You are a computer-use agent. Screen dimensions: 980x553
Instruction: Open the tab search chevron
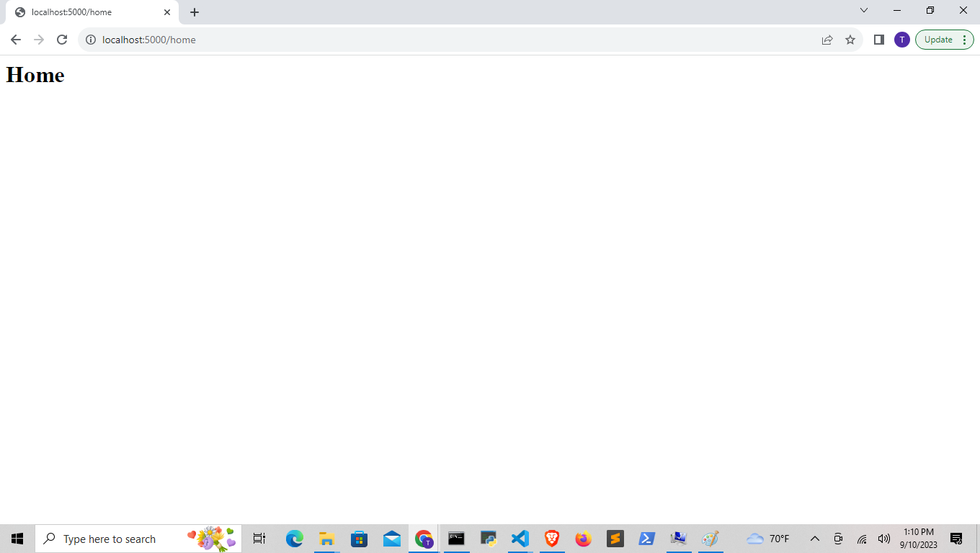pos(864,10)
